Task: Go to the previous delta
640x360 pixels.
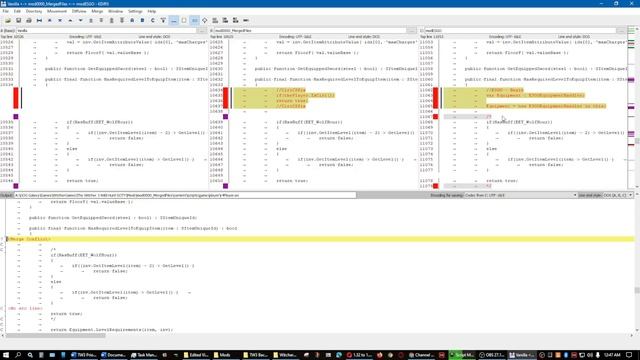Action: pos(70,20)
